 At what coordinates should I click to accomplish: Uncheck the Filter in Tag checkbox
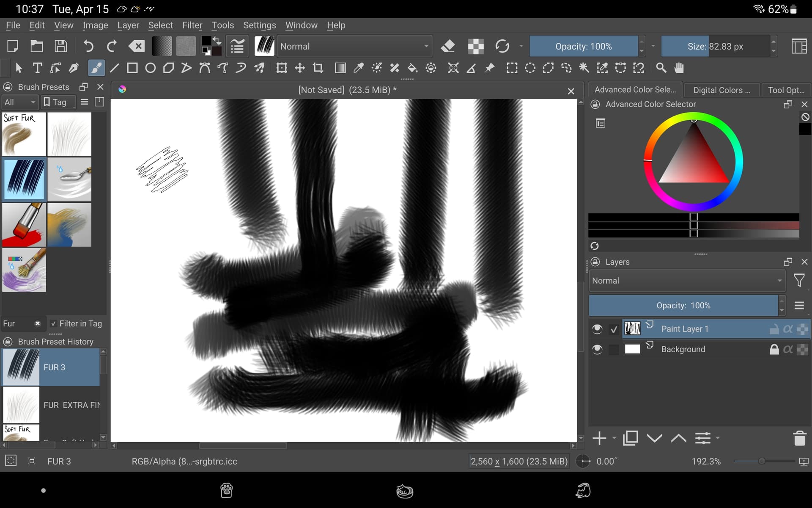coord(54,324)
